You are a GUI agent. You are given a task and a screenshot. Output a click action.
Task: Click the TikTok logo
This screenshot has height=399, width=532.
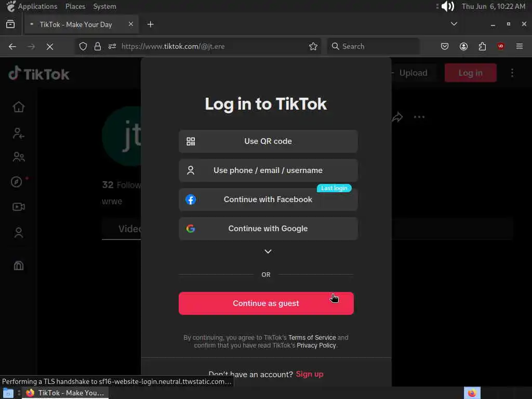pos(38,74)
